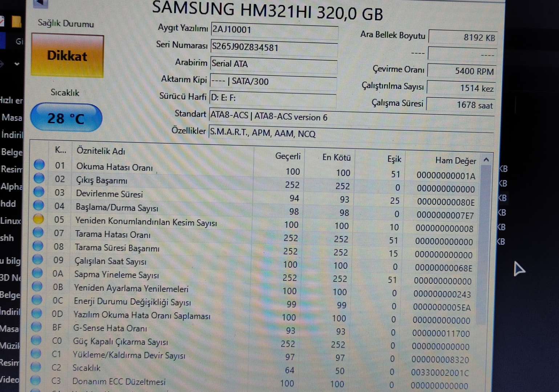This screenshot has width=559, height=392.
Task: Click blue status icon of Donanım ECC Düzeltmesi
Action: tap(35, 380)
